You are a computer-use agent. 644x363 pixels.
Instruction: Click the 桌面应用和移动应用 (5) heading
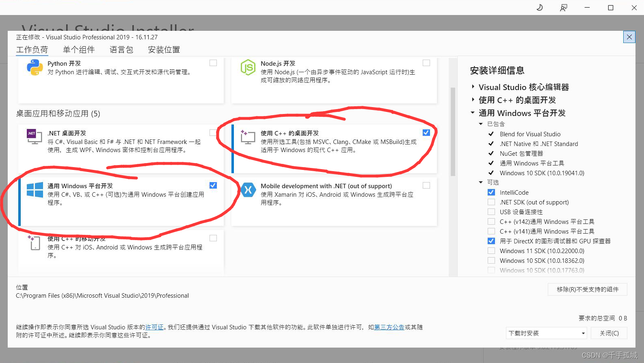point(58,114)
